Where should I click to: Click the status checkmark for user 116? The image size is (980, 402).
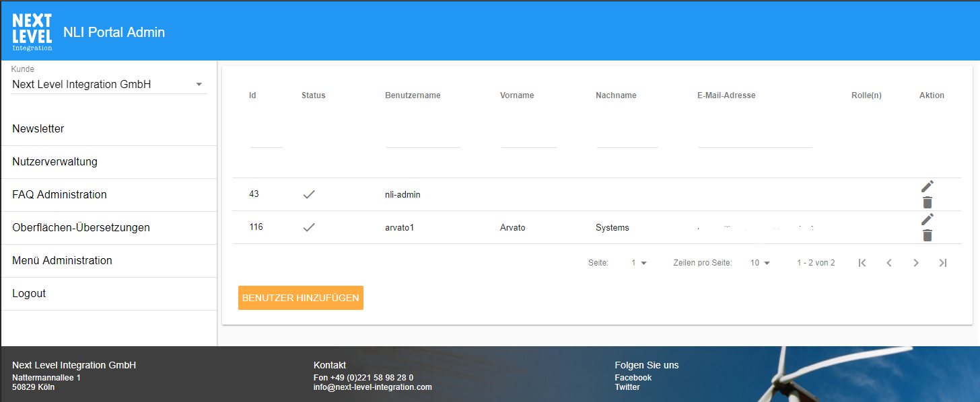point(309,227)
